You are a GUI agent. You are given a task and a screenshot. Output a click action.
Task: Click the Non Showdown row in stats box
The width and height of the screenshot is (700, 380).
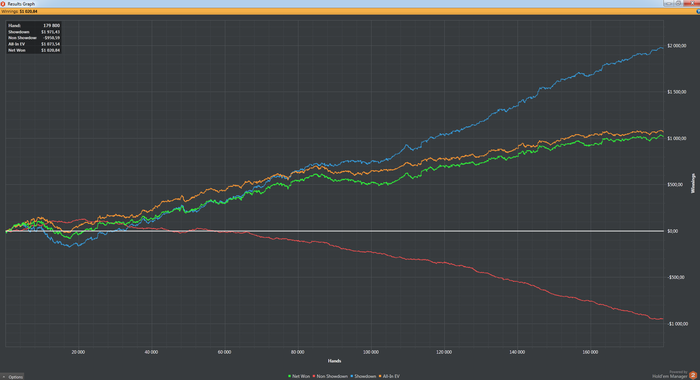34,38
